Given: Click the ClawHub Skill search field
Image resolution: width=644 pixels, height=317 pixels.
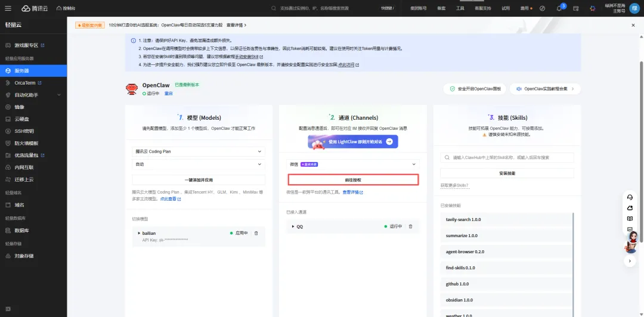Looking at the screenshot, I should [507, 158].
